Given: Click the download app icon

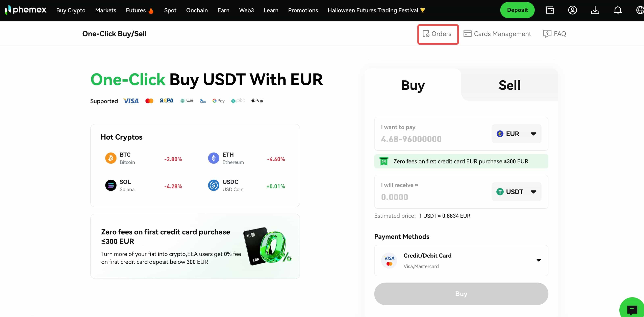Looking at the screenshot, I should tap(595, 10).
